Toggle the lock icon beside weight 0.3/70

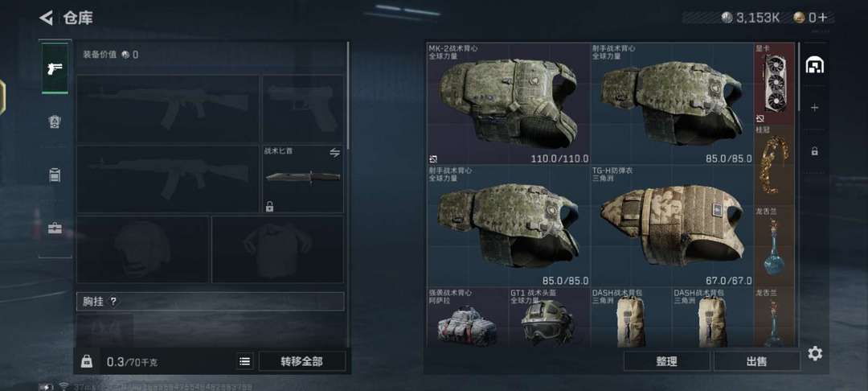[87, 362]
